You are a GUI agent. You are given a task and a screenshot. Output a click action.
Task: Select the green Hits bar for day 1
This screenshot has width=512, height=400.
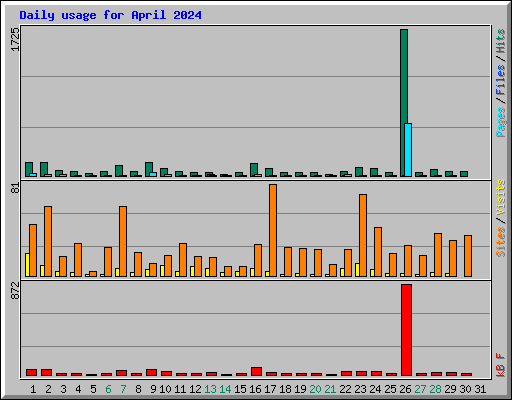pos(28,169)
